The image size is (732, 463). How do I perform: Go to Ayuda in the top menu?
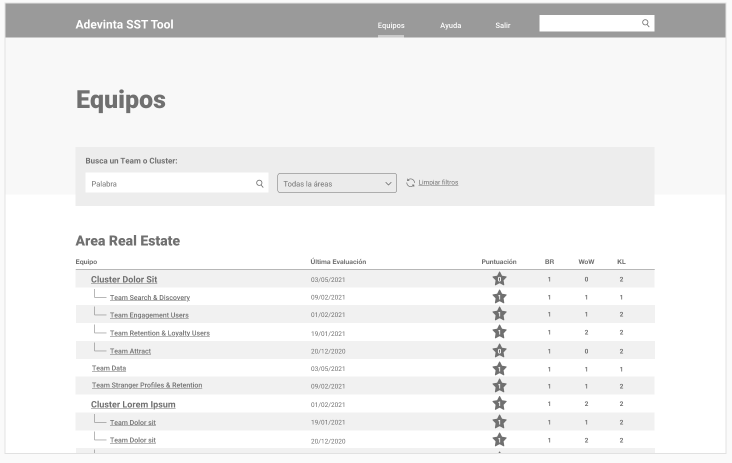pos(450,24)
